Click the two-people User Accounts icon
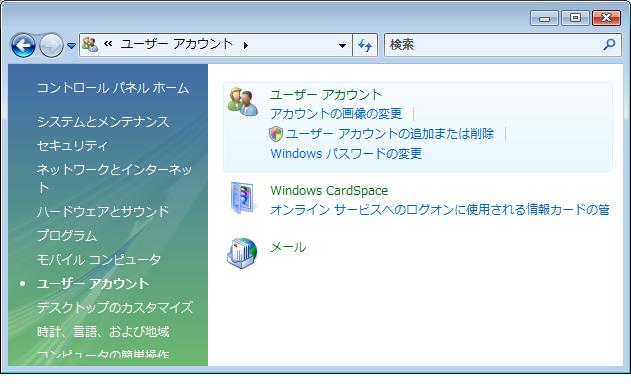Viewport: 631px width, 384px height. click(243, 102)
